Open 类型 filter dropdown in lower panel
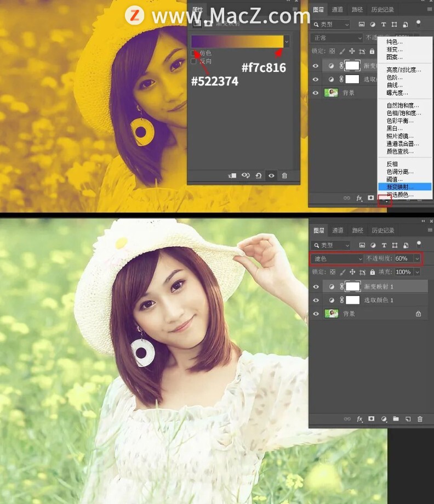The width and height of the screenshot is (434, 504). (x=330, y=245)
